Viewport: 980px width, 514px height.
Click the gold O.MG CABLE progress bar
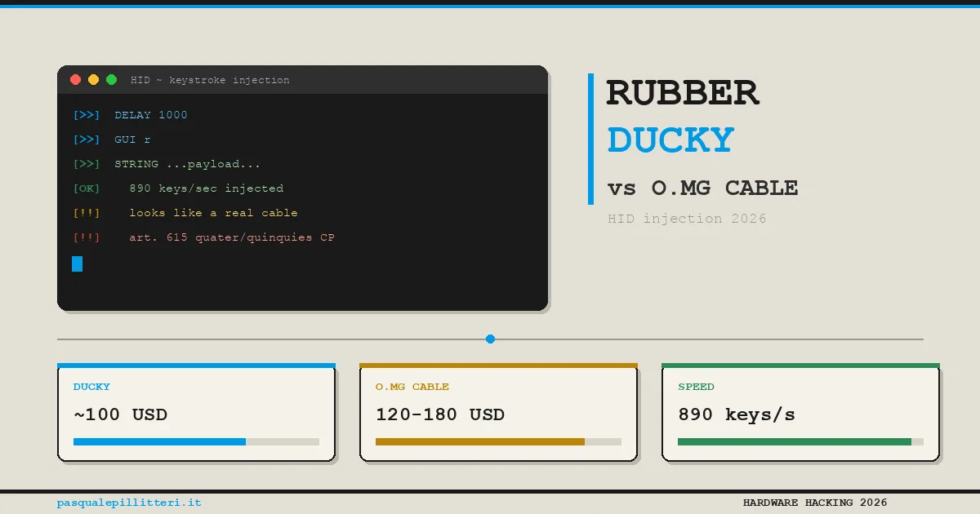pos(498,441)
